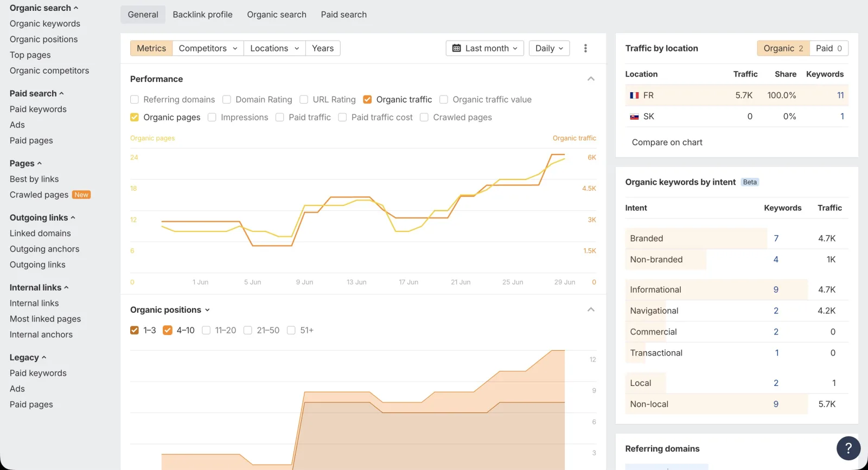Uncheck the Organic traffic checkbox
Image resolution: width=868 pixels, height=470 pixels.
click(367, 100)
